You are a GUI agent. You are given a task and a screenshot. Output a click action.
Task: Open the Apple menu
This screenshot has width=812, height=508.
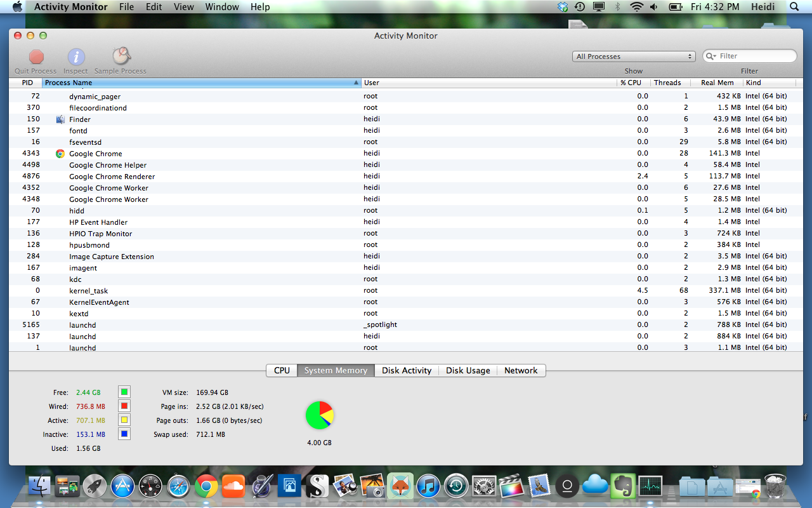point(17,7)
